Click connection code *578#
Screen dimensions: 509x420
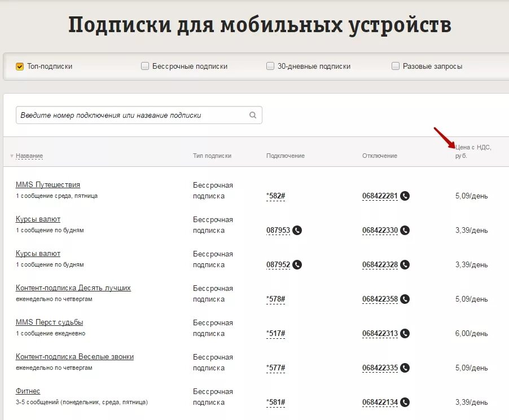[275, 299]
